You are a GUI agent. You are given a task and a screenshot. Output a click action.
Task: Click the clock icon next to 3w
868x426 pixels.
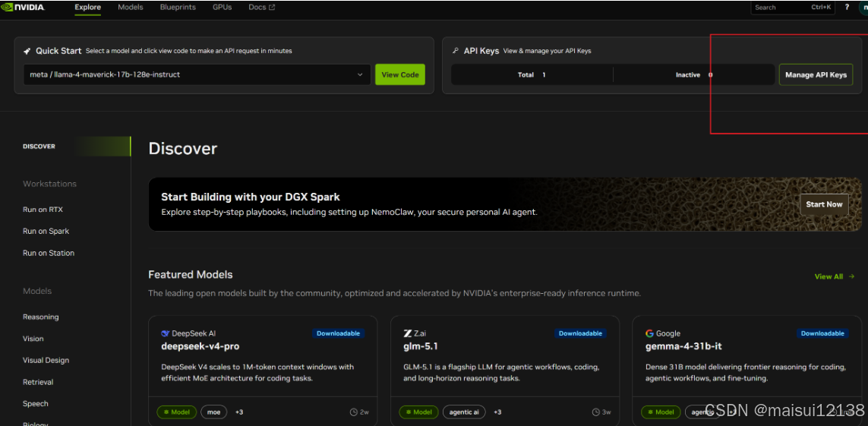(595, 412)
